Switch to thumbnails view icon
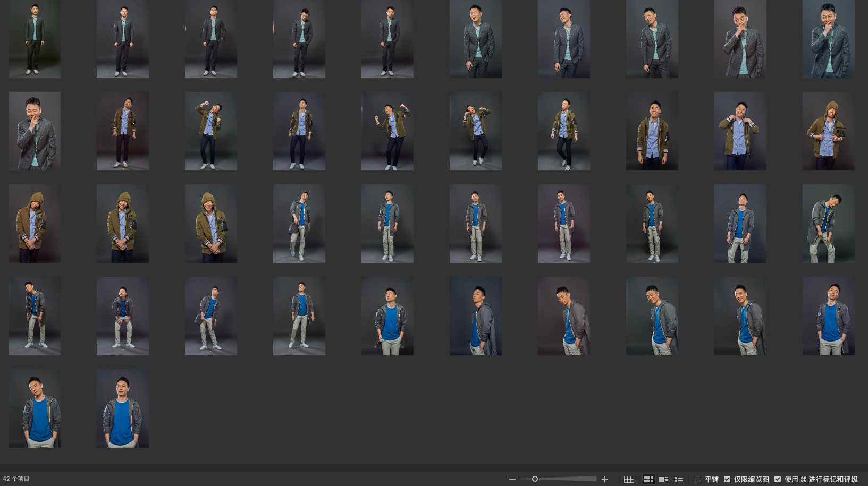 pos(648,479)
